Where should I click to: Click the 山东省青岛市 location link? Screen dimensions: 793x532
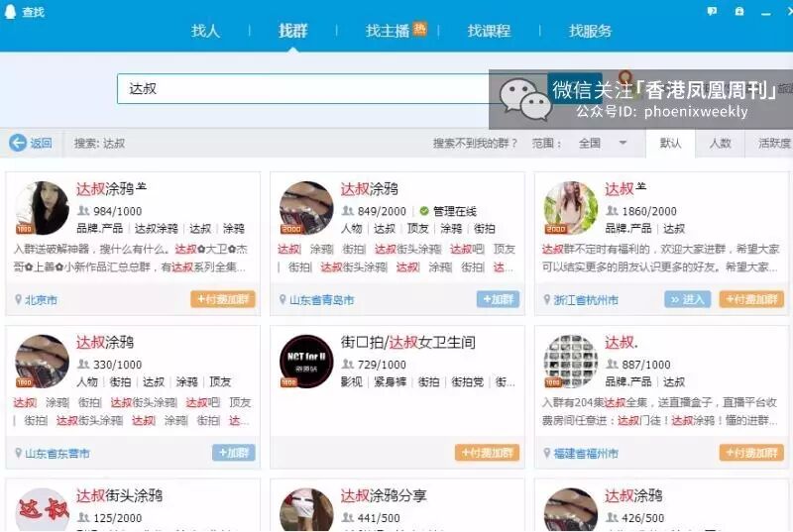point(321,300)
